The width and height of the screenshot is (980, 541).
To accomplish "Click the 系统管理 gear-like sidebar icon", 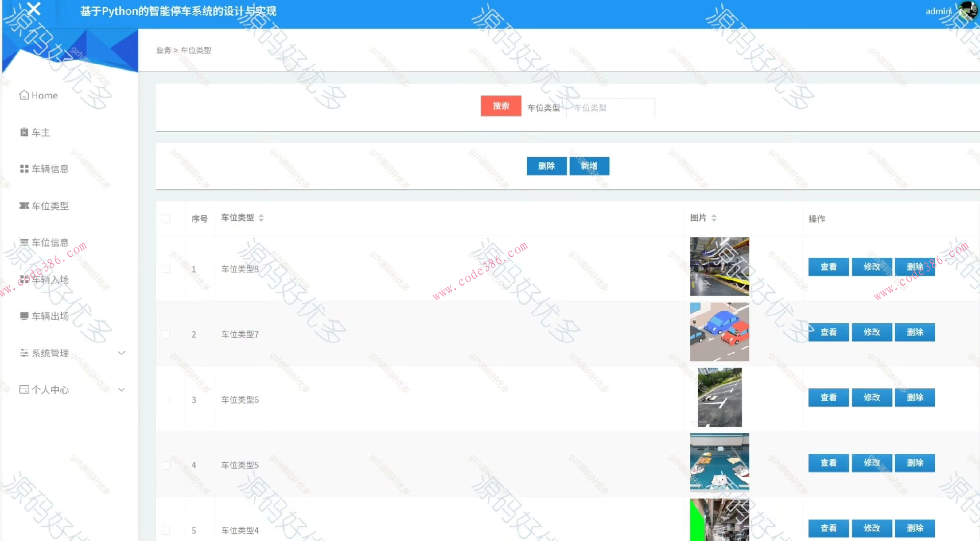I will (x=23, y=353).
